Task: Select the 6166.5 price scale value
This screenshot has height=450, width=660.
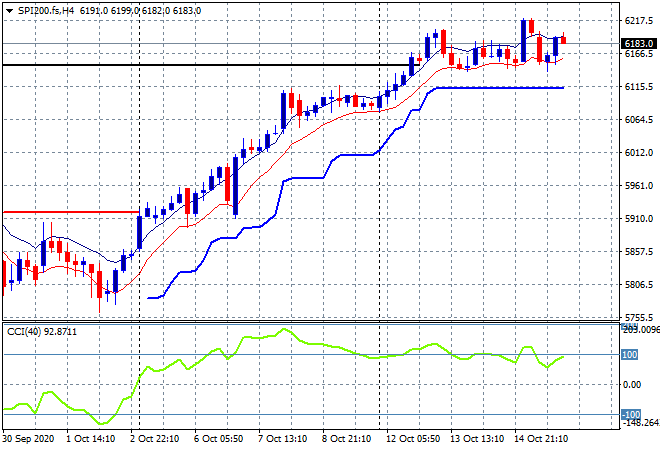Action: coord(639,54)
